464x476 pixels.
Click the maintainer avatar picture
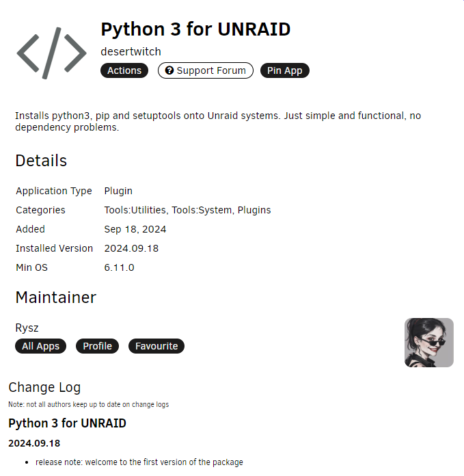tap(429, 343)
